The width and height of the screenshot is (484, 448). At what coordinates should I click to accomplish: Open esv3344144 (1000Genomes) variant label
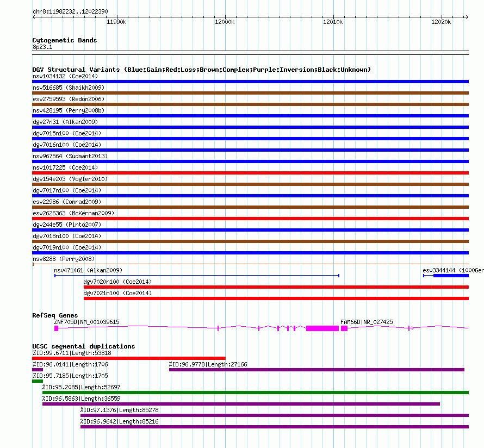(x=453, y=270)
